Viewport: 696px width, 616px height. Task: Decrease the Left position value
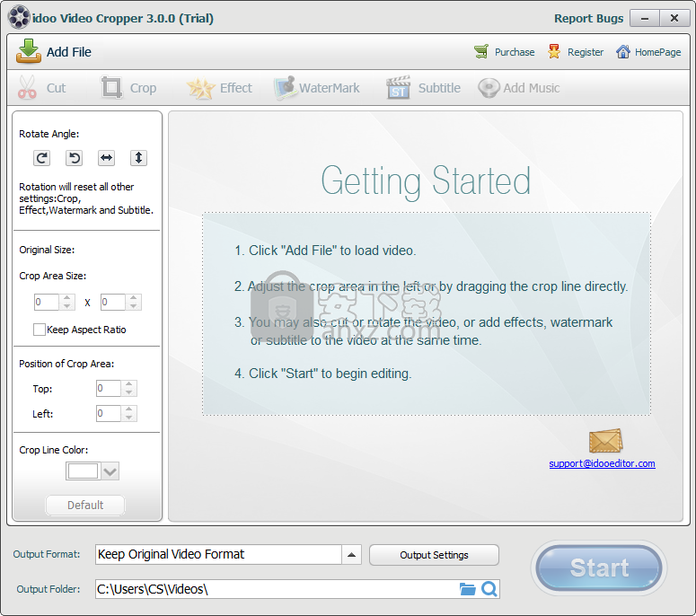point(128,418)
